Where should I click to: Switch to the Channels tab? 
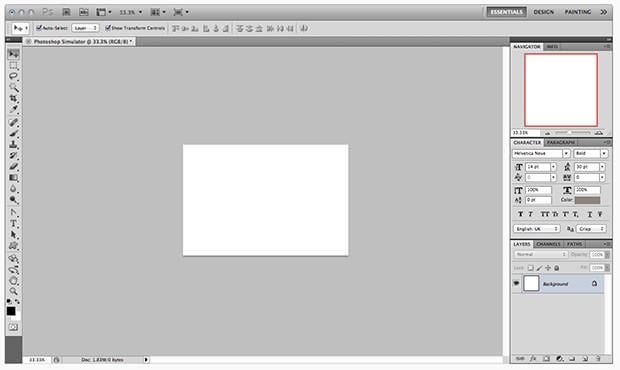pos(548,244)
